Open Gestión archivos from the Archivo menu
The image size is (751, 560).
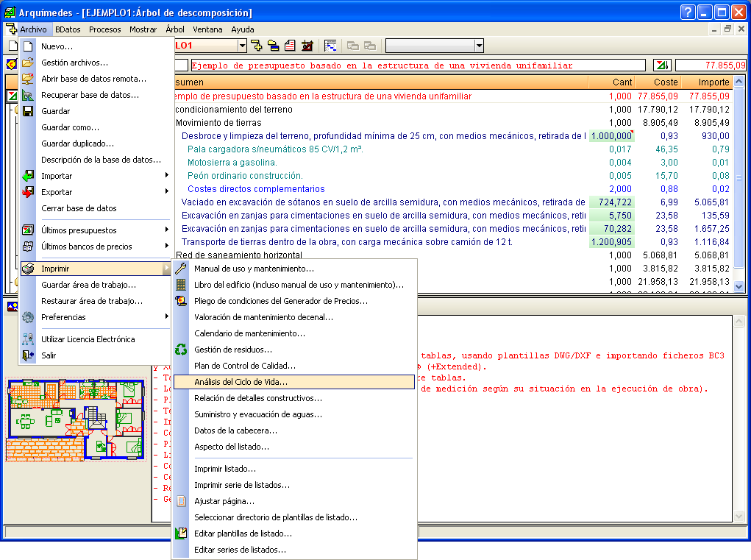coord(74,63)
